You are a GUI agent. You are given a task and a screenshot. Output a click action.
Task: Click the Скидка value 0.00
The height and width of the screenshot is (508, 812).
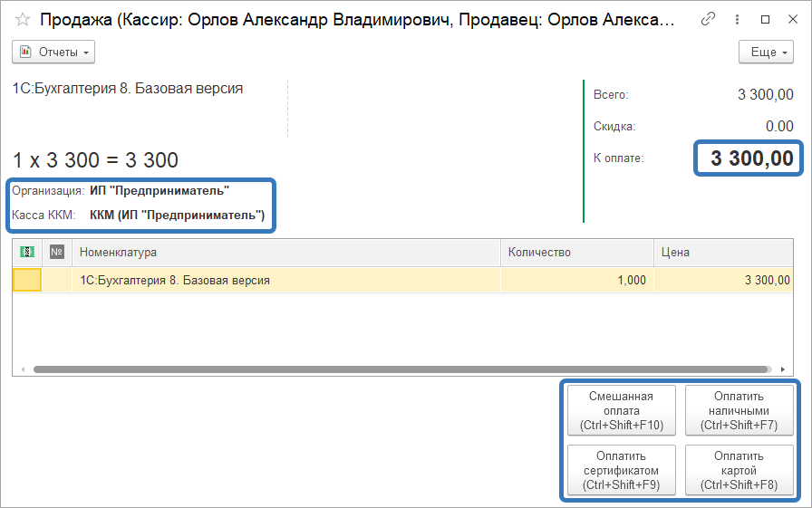pyautogui.click(x=779, y=126)
